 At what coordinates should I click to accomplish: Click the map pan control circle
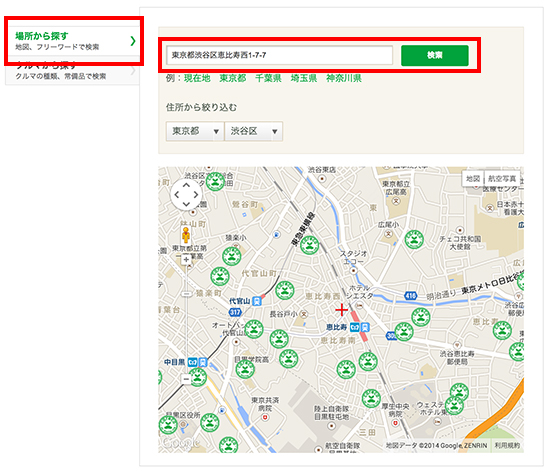(186, 195)
